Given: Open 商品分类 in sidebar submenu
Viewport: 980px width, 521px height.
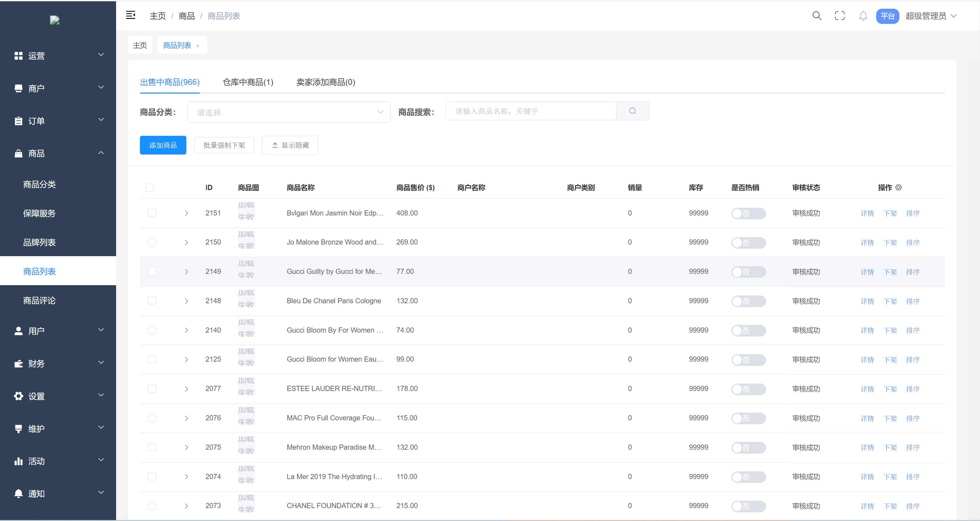Looking at the screenshot, I should [39, 185].
